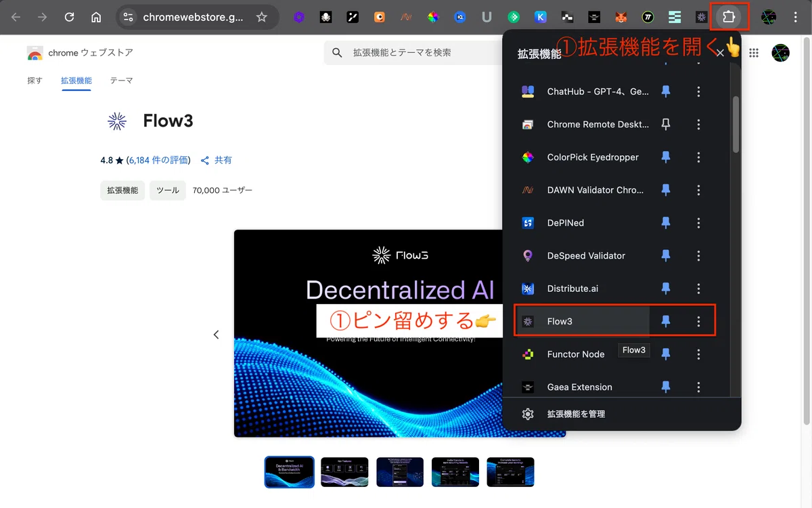Click the blue K extension toolbar icon
Image resolution: width=812 pixels, height=508 pixels.
coord(540,17)
